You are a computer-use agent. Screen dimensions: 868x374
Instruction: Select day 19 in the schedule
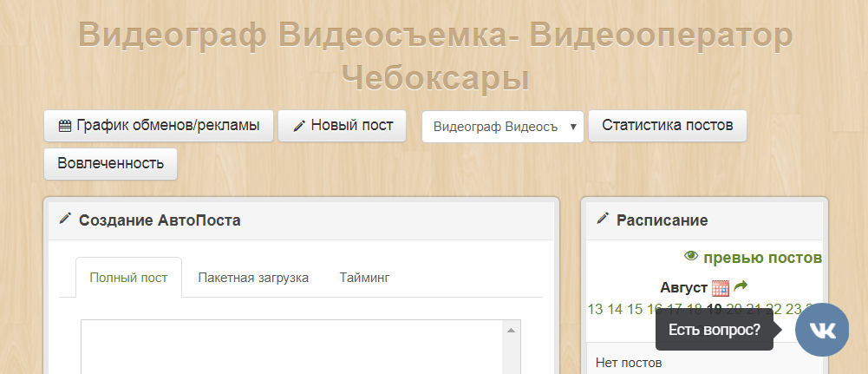coord(715,309)
